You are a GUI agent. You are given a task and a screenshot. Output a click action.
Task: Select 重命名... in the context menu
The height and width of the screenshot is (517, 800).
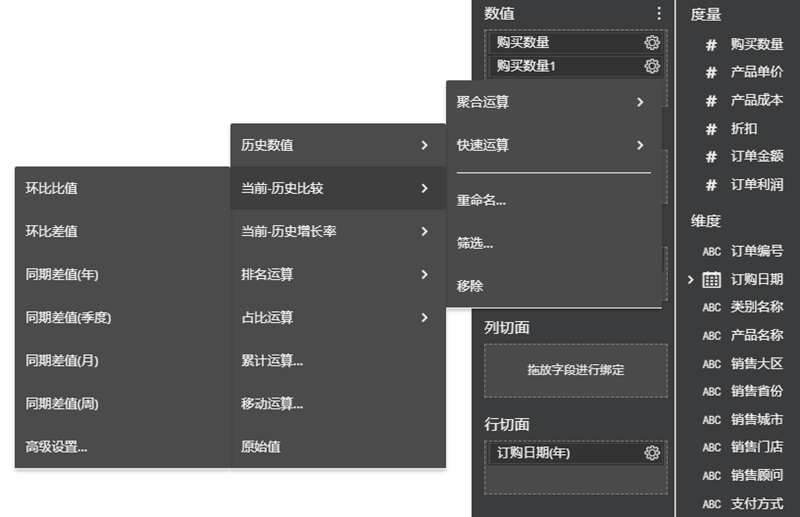pos(481,200)
